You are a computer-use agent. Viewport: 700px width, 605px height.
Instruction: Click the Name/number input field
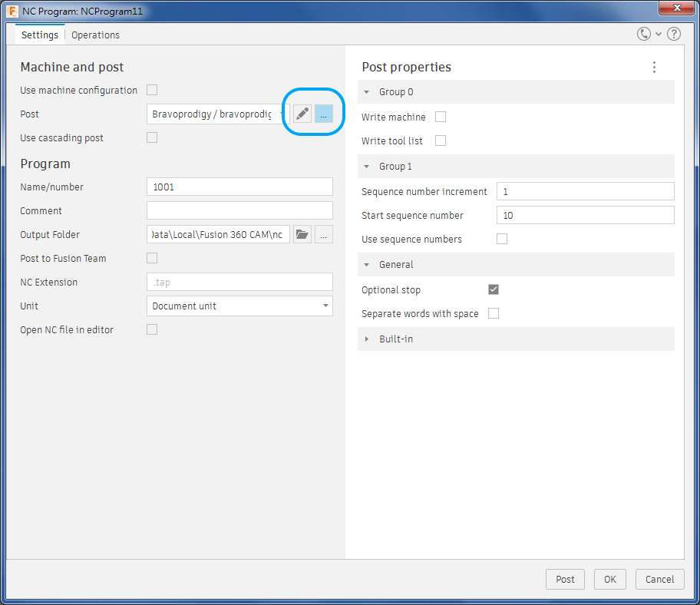pos(239,187)
